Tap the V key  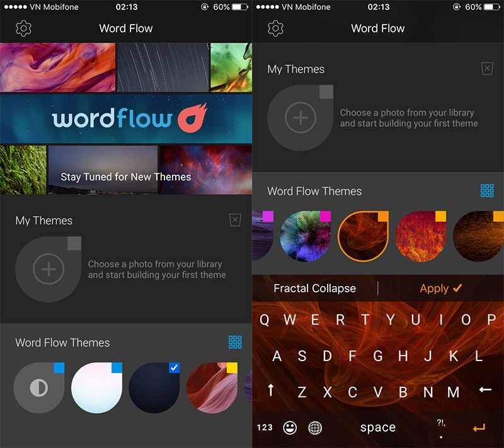[377, 392]
